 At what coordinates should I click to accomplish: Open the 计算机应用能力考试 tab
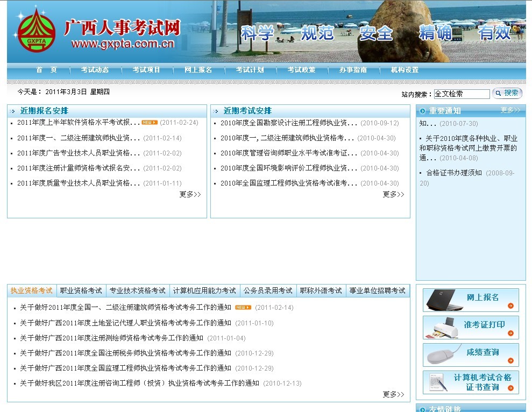204,290
